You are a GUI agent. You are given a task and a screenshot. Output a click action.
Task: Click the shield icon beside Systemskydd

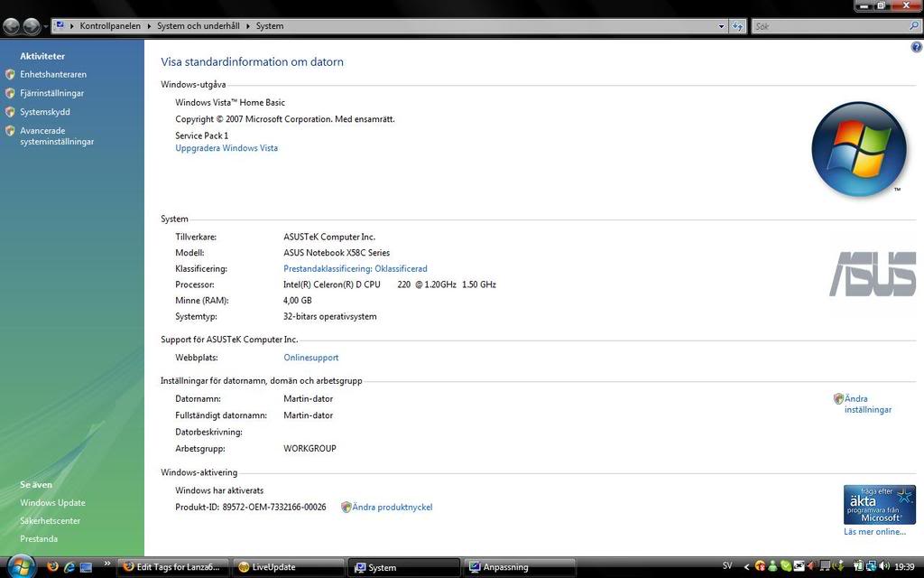pyautogui.click(x=10, y=112)
